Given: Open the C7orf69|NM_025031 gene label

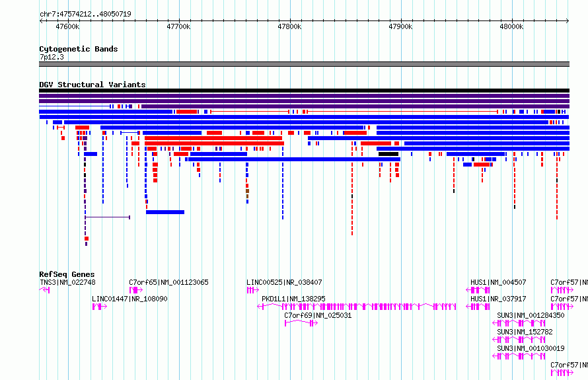Looking at the screenshot, I should 318,315.
